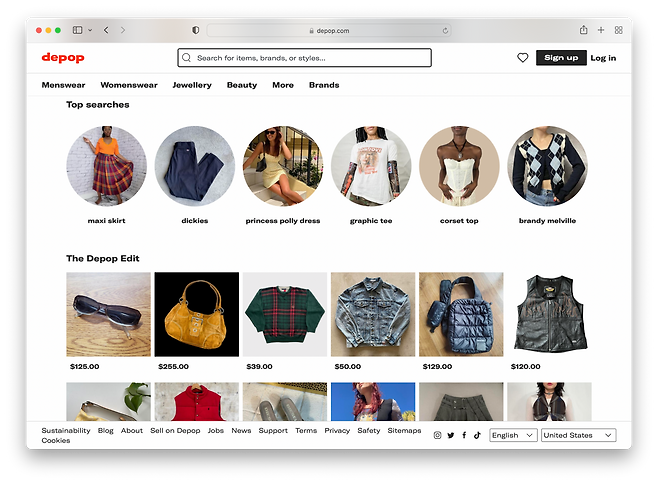Click The Depop Edit heading

(x=103, y=258)
